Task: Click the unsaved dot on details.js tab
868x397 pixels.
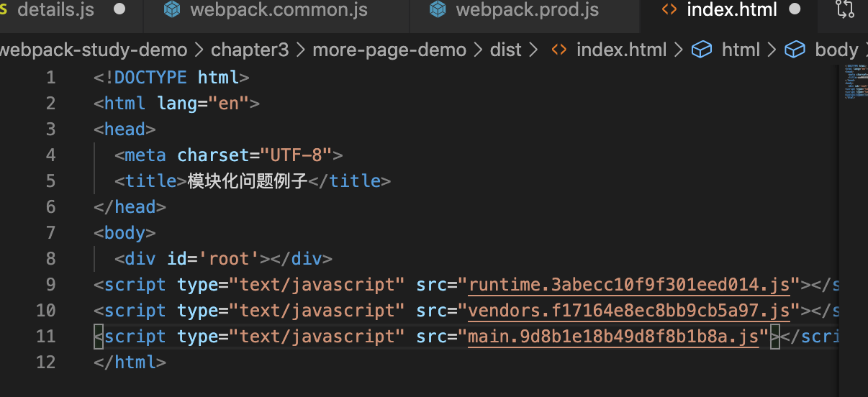Action: 119,10
